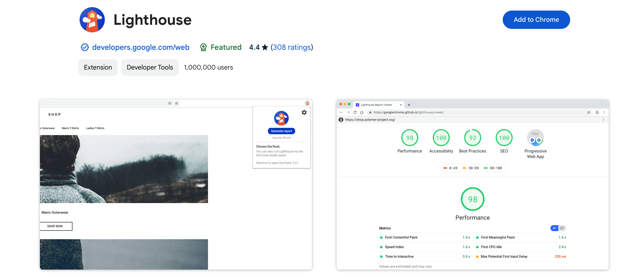Viewport: 644px width, 279px height.
Task: Click the second shop product image
Action: tap(124, 254)
